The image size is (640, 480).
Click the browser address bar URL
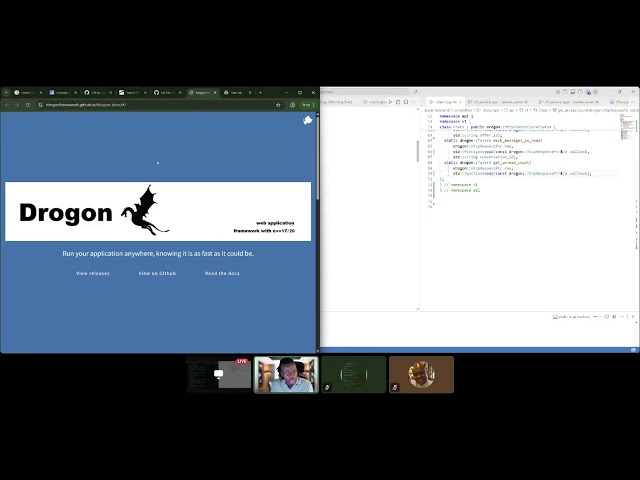pyautogui.click(x=86, y=105)
